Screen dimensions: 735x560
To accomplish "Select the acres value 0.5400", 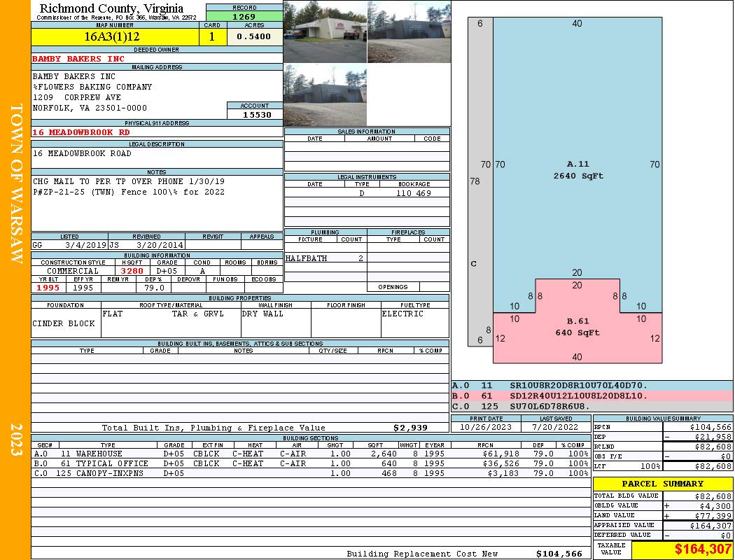I will tap(253, 37).
